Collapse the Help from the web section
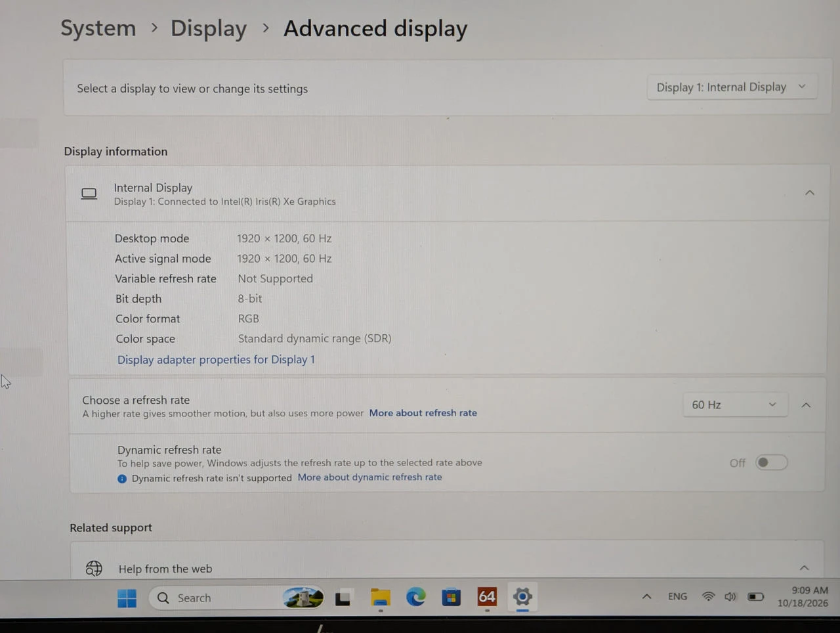The image size is (840, 633). tap(804, 568)
